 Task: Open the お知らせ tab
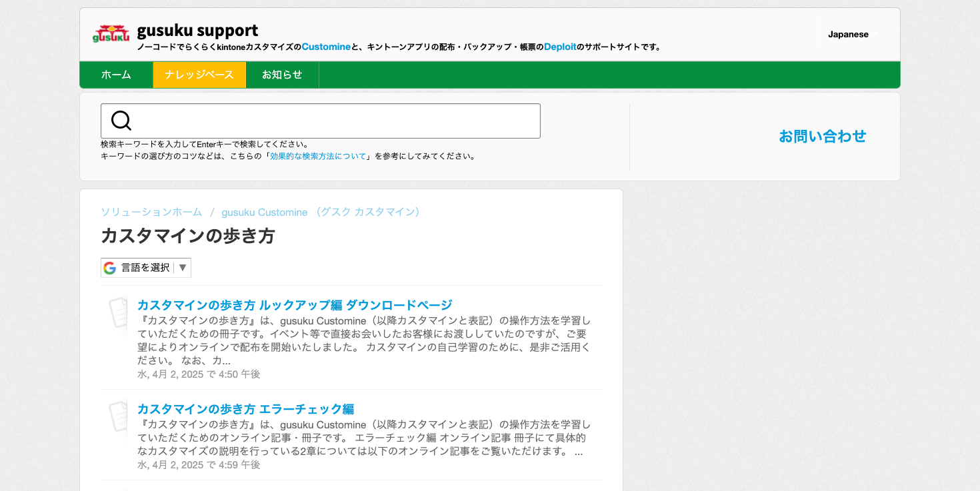pyautogui.click(x=282, y=75)
